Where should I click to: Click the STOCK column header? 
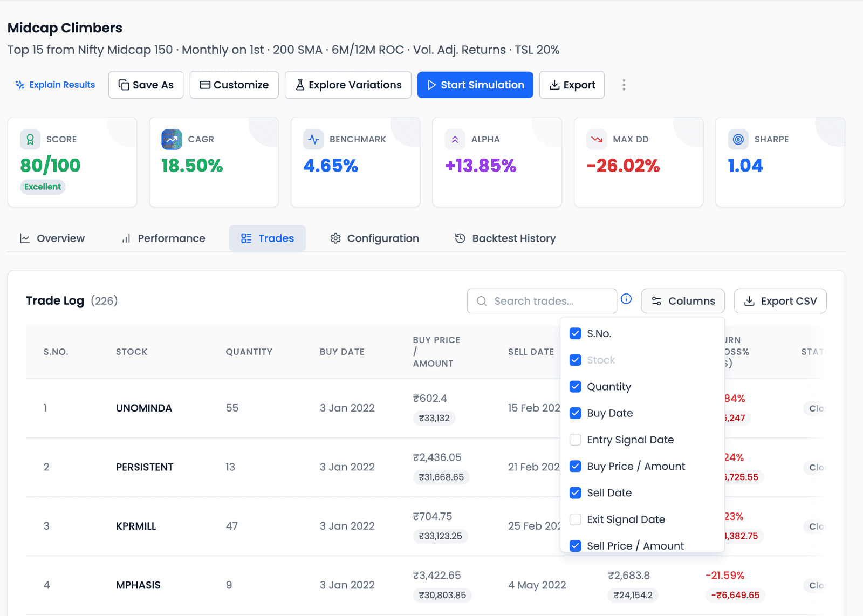click(132, 352)
